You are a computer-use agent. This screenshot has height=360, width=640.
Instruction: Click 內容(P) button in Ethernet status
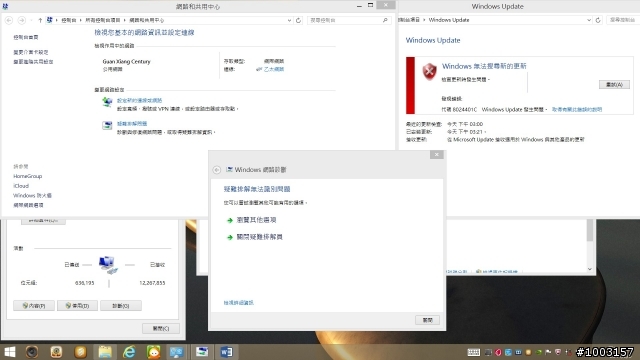coord(34,306)
